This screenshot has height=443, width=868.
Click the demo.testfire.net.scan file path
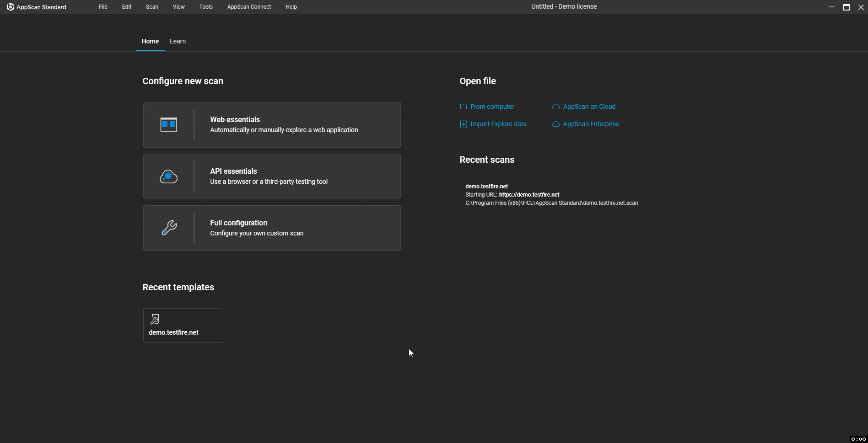552,203
